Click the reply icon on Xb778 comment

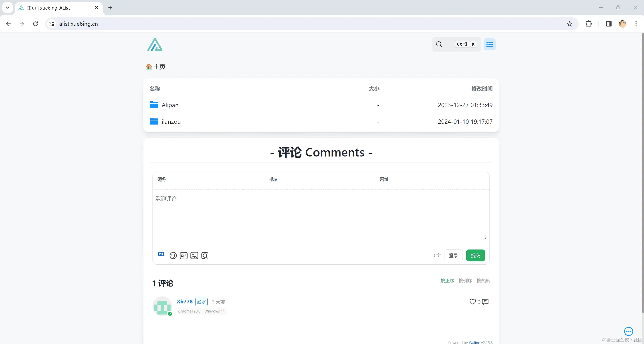[x=485, y=302]
